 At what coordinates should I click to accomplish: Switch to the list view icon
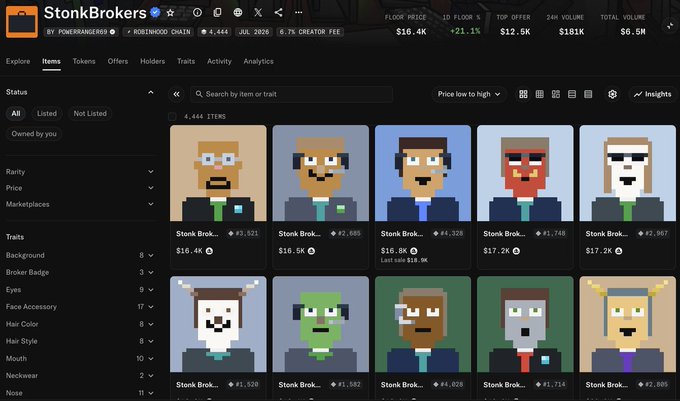tap(572, 94)
